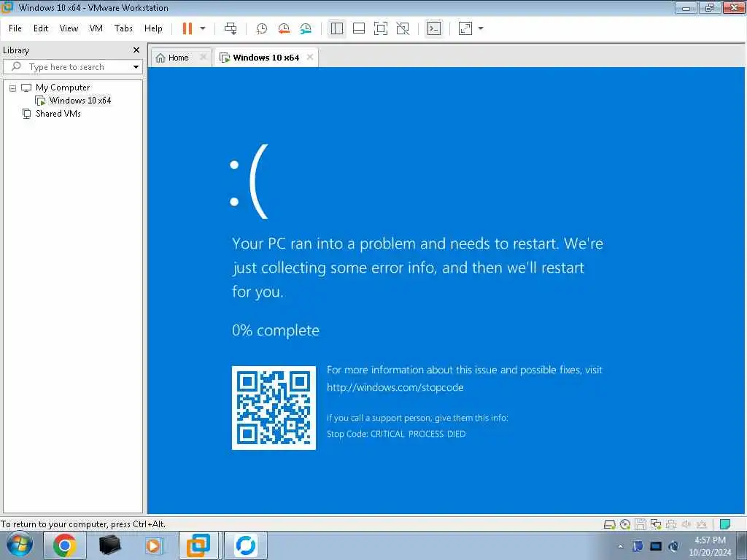The width and height of the screenshot is (747, 560).
Task: Open the VM menu
Action: point(96,28)
